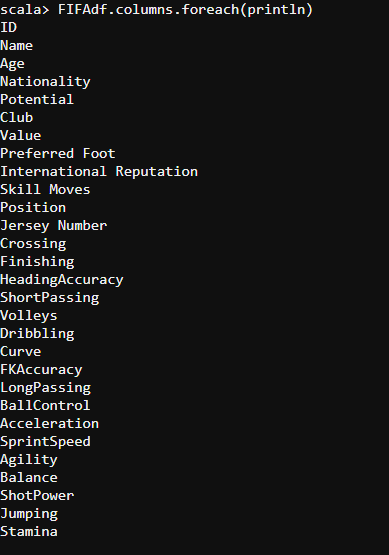Select the Dribbling output line

pos(37,334)
